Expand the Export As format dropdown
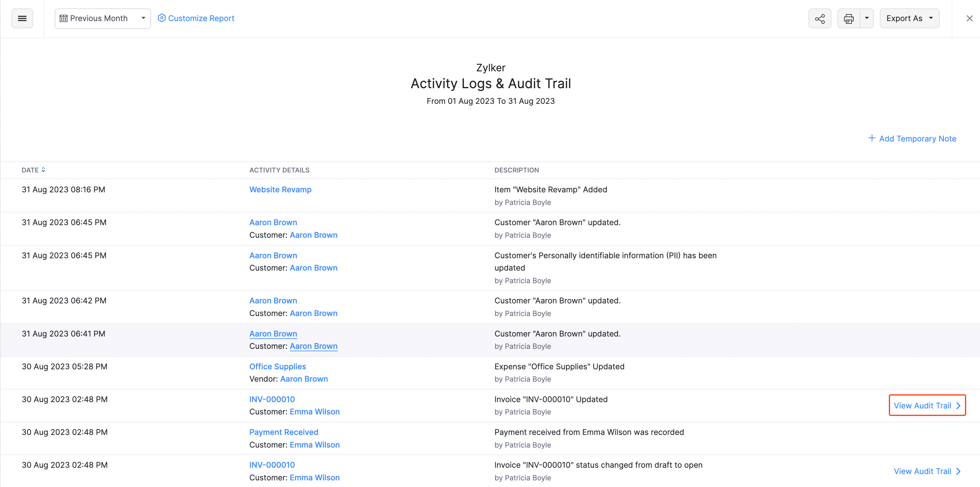The height and width of the screenshot is (487, 980). pyautogui.click(x=933, y=18)
